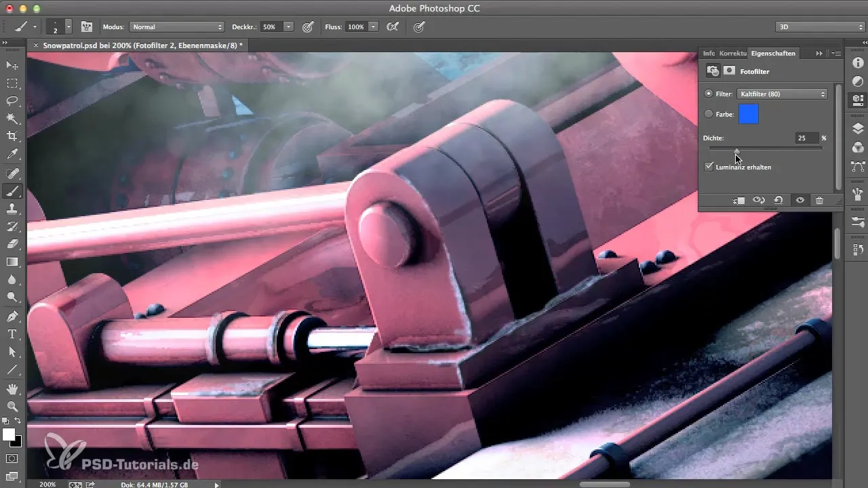Toggle pressure for size icon
The width and height of the screenshot is (868, 488).
point(419,27)
